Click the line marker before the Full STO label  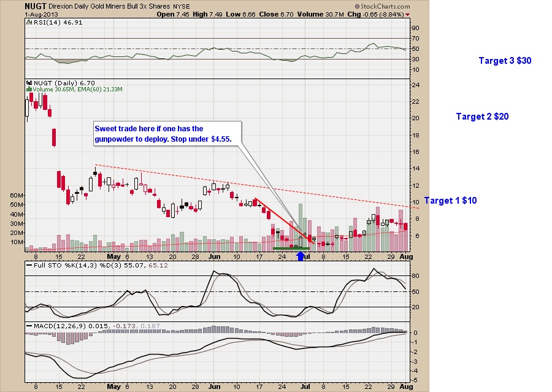click(x=29, y=265)
